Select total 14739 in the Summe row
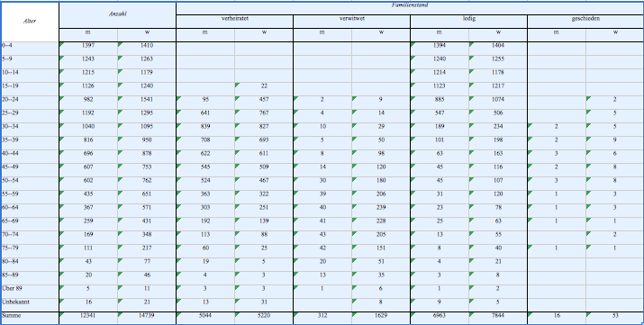This screenshot has width=644, height=325. 147,319
